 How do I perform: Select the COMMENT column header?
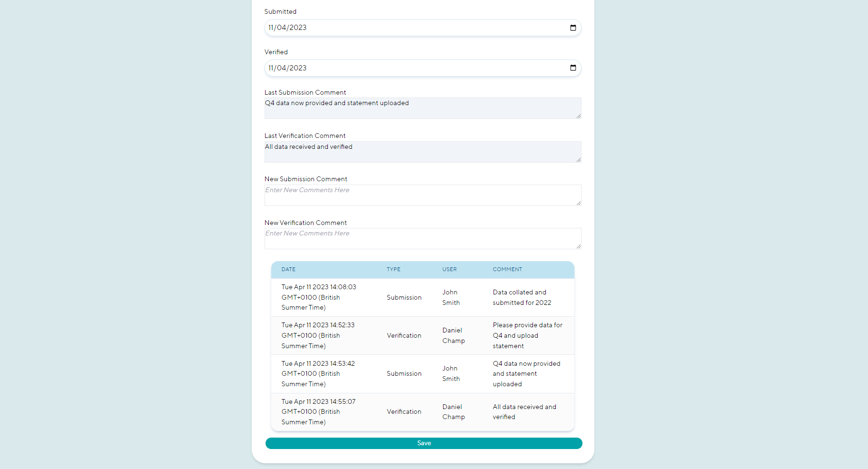pyautogui.click(x=507, y=269)
